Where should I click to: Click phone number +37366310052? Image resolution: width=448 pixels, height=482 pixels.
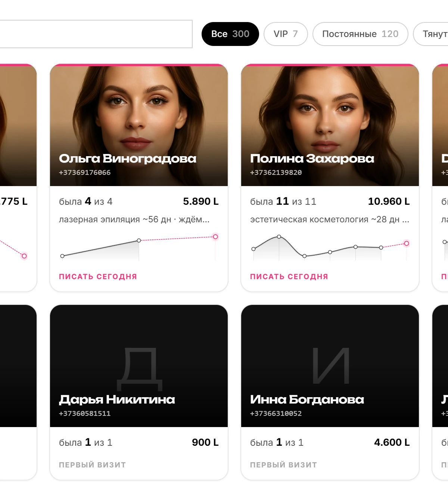pos(276,414)
